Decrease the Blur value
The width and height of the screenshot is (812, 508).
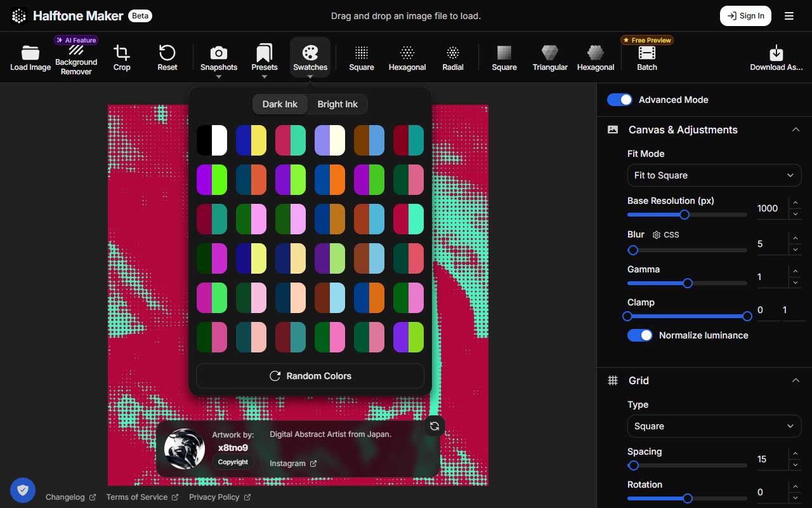[796, 250]
